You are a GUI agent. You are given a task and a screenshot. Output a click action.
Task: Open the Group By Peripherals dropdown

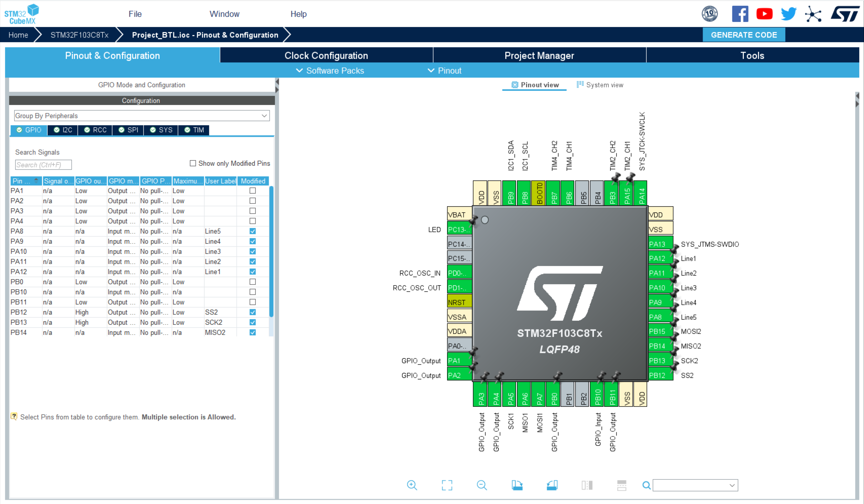pos(264,115)
